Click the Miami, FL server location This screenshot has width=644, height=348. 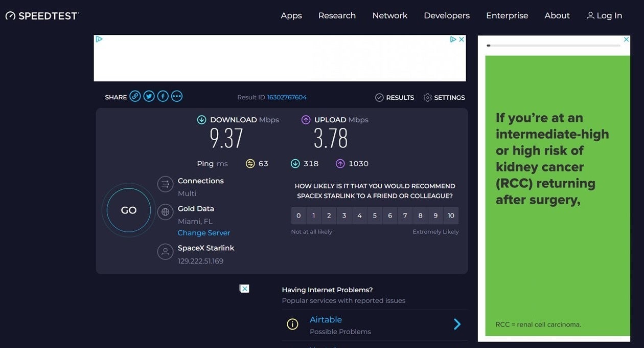195,222
